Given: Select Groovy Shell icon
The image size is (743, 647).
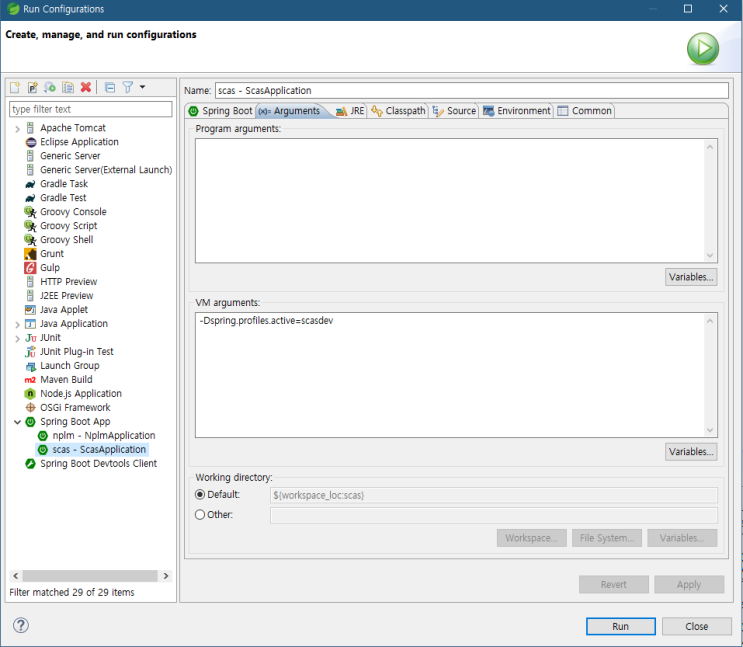Looking at the screenshot, I should [30, 240].
